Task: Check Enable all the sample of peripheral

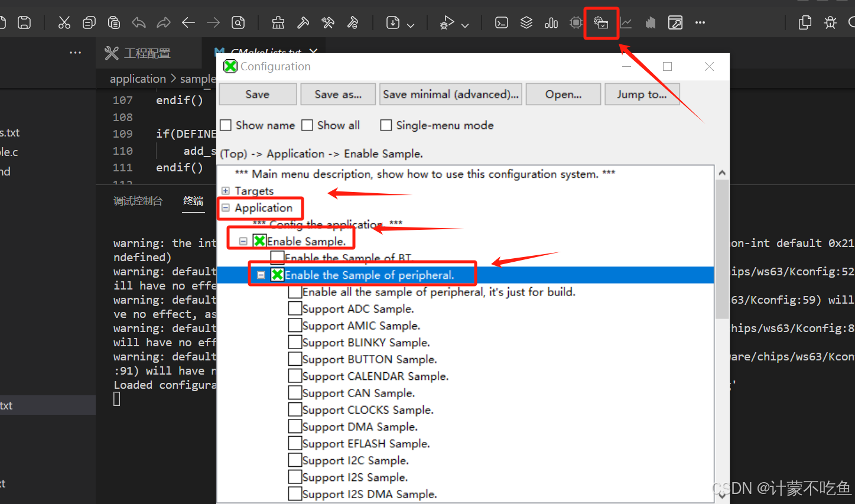Action: (x=295, y=292)
